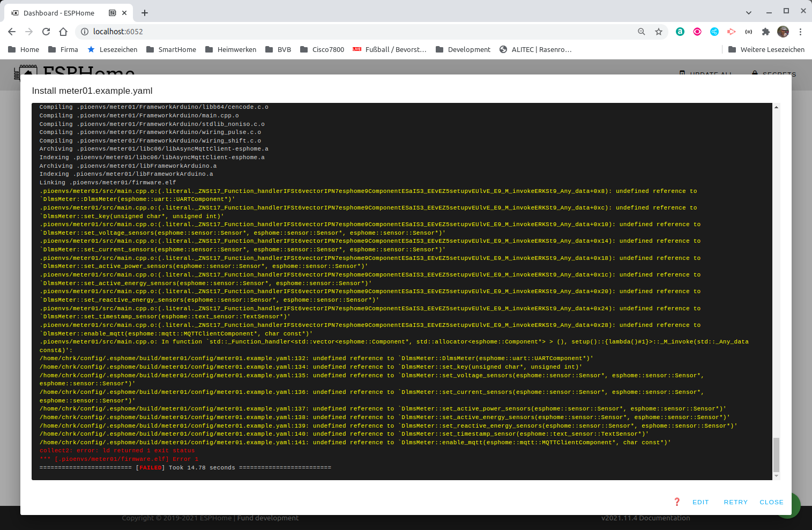812x530 pixels.
Task: Click 'Linking .pioenvs/meter01/firmware.elf' log line
Action: 108,183
